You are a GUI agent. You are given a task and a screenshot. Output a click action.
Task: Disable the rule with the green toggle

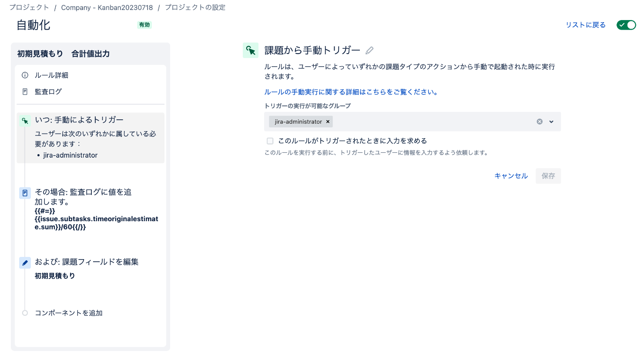point(626,25)
